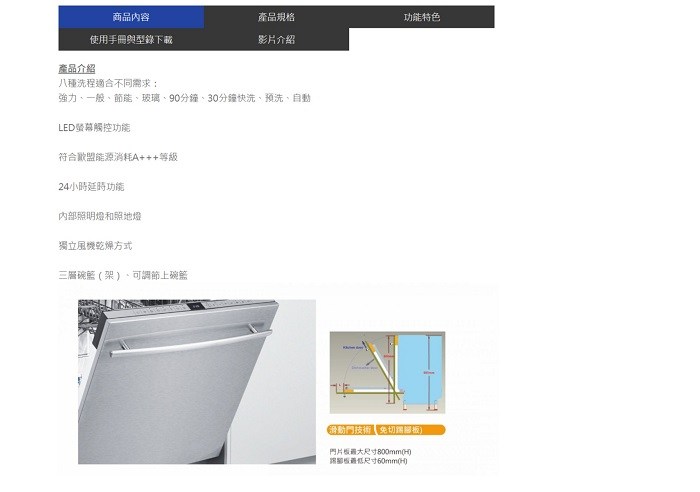This screenshot has height=492, width=700.
Task: Open the 產品規格 tab
Action: point(276,17)
